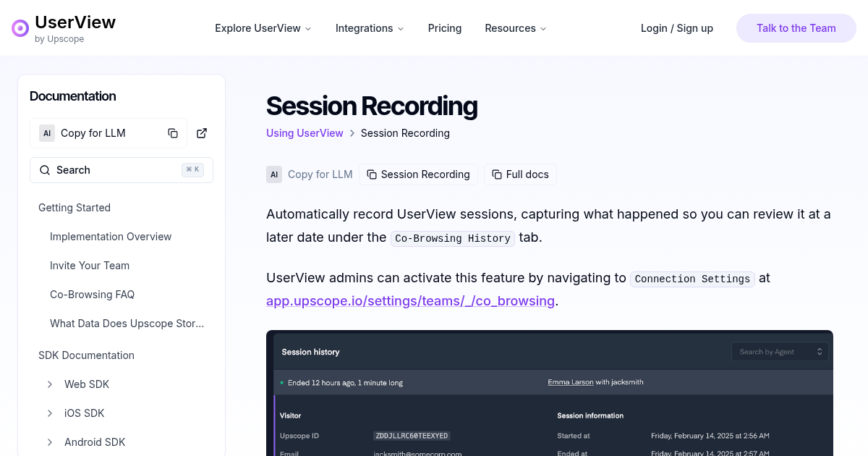Image resolution: width=868 pixels, height=456 pixels.
Task: Click the UserView purple logo icon
Action: coord(20,28)
